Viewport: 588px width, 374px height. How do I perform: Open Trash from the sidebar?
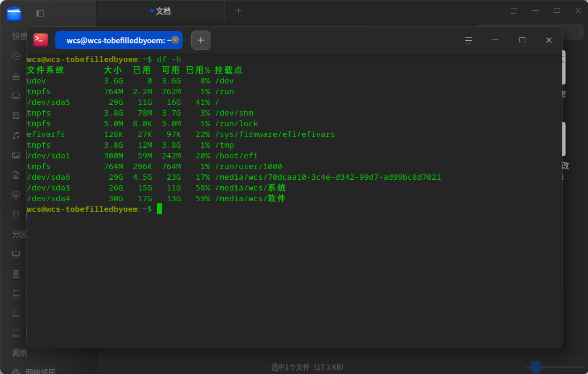[16, 215]
